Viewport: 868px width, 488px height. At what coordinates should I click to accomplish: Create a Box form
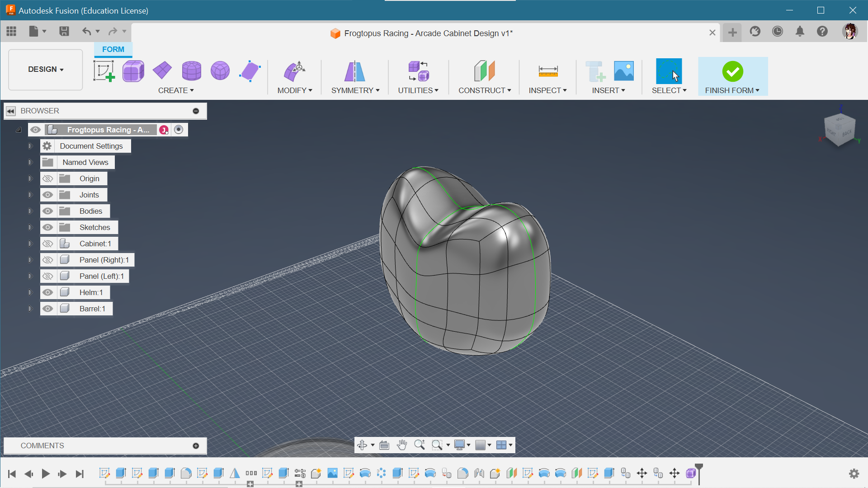click(x=133, y=71)
